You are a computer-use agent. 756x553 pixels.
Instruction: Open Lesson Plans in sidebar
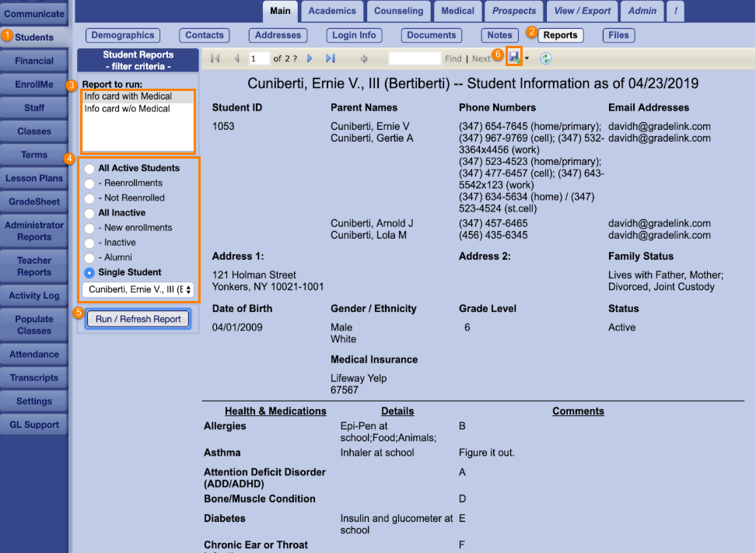point(34,178)
